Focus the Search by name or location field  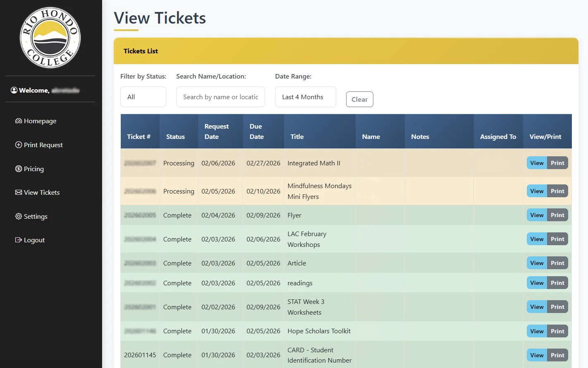220,97
